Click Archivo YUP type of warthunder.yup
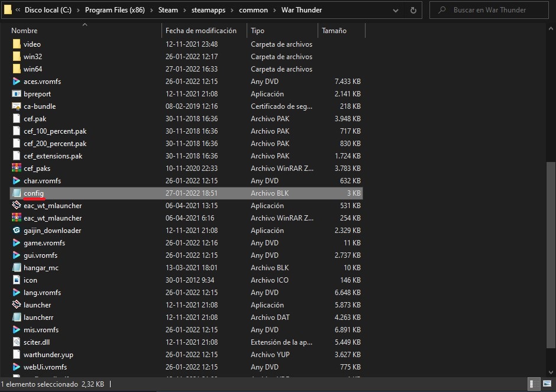 (x=270, y=354)
